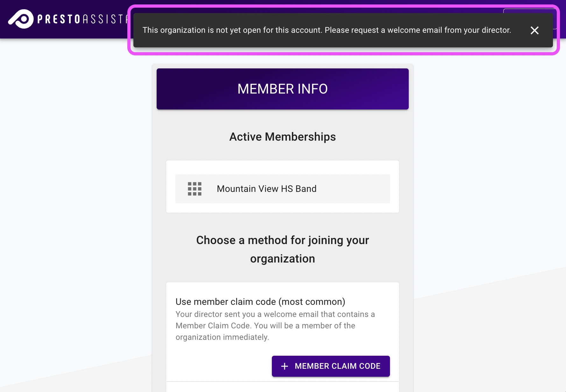
Task: Click the X to dismiss the notification toast
Action: [x=534, y=30]
